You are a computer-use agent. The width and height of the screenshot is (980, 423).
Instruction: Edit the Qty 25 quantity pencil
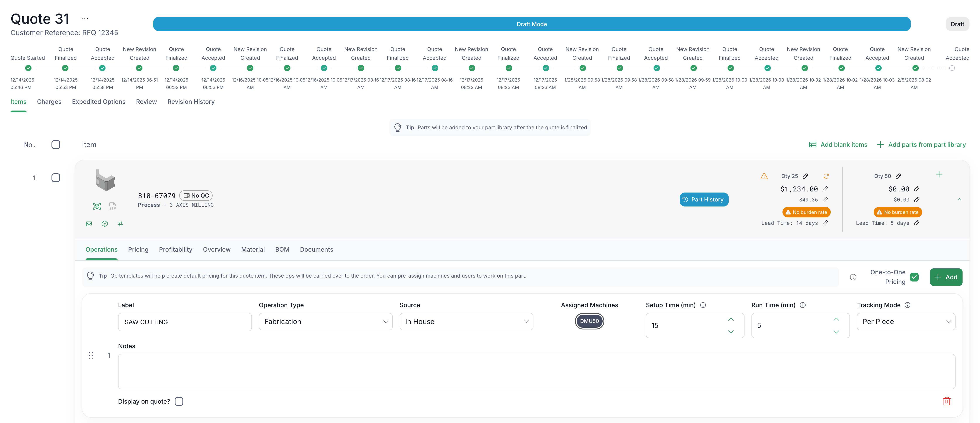click(x=805, y=176)
